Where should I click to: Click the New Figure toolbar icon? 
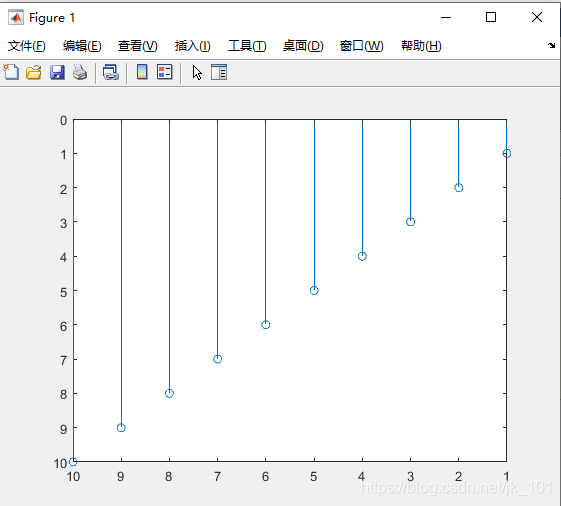point(11,72)
